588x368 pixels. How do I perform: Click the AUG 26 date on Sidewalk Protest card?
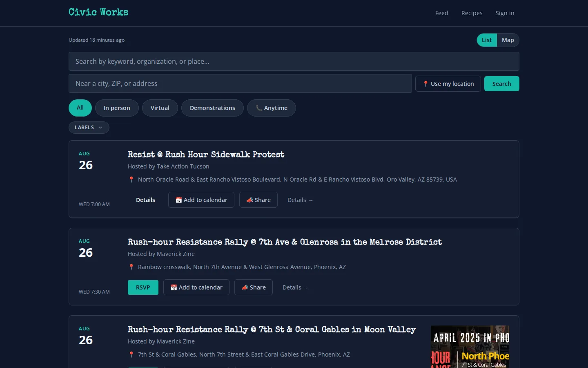click(x=86, y=161)
